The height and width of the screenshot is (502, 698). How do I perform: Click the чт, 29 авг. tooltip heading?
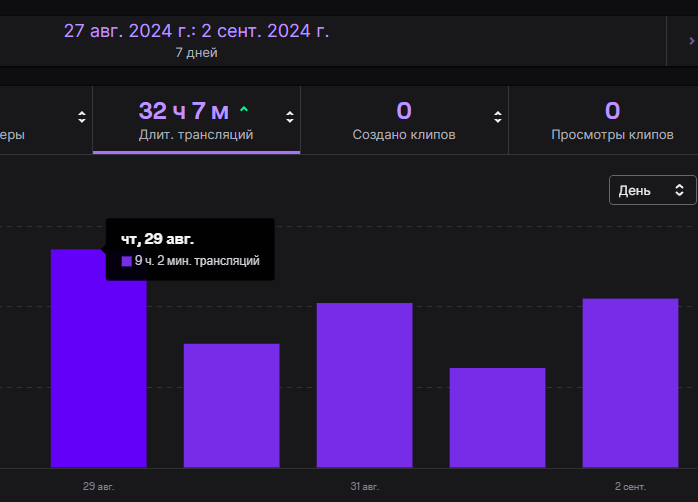[x=158, y=239]
